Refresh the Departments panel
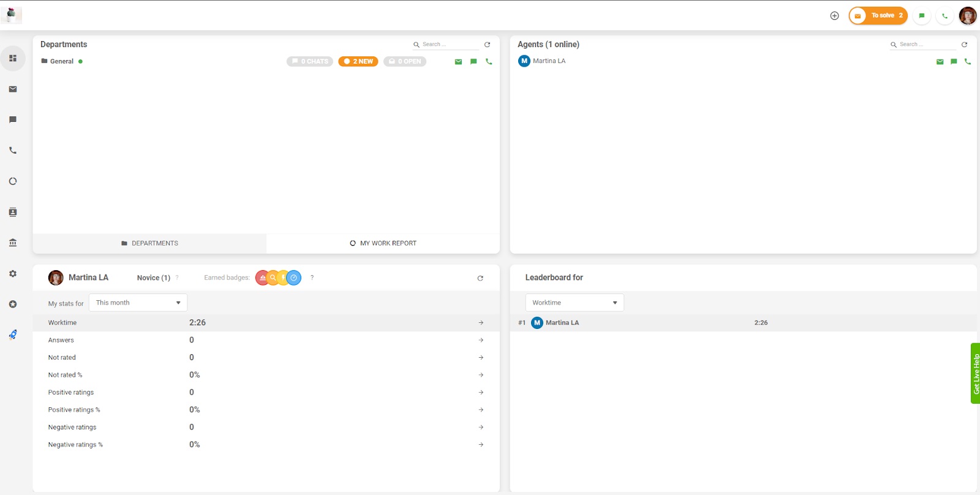Viewport: 980px width, 495px height. pos(487,45)
